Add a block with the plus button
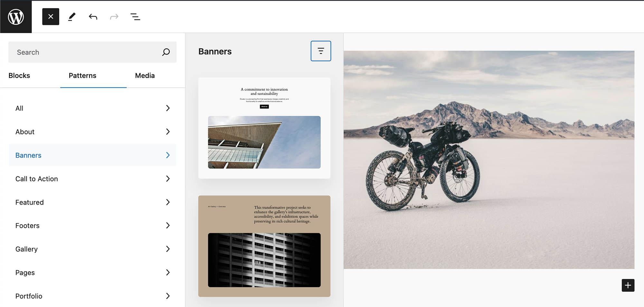Viewport: 644px width, 307px height. tap(628, 285)
